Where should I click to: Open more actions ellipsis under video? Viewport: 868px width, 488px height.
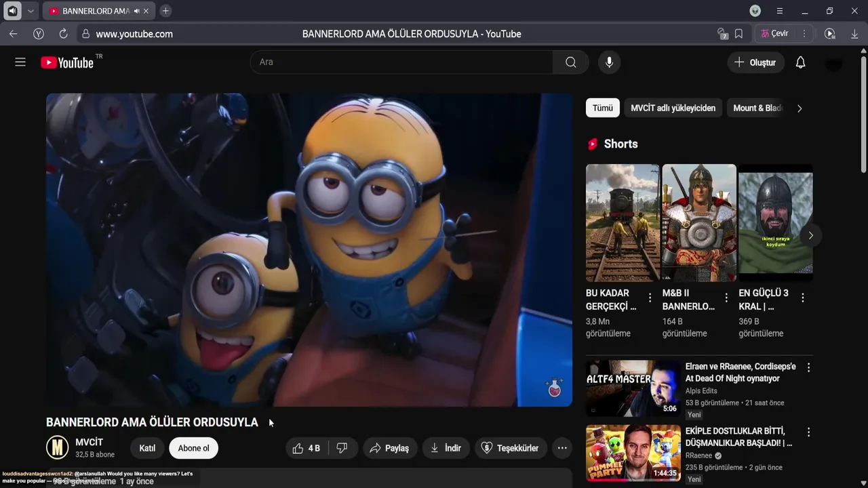tap(562, 448)
